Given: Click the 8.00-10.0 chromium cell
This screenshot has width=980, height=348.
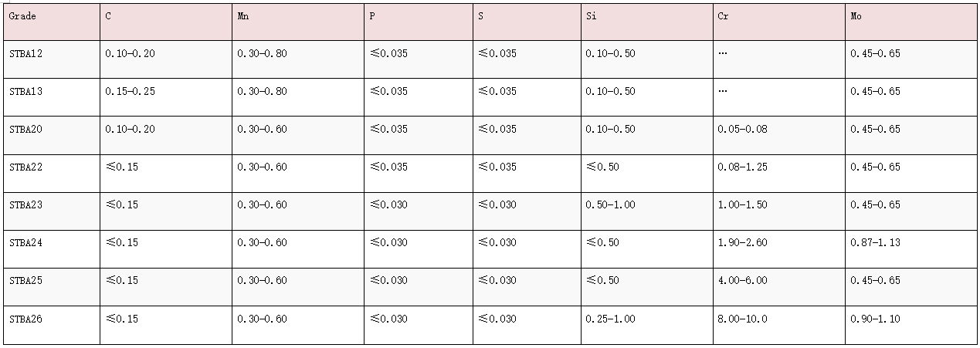Looking at the screenshot, I should (x=742, y=319).
